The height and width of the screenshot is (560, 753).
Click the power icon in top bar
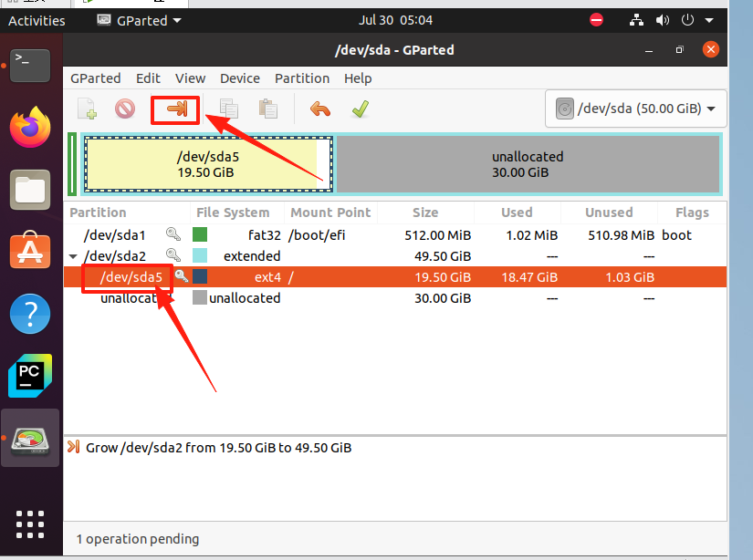tap(687, 20)
